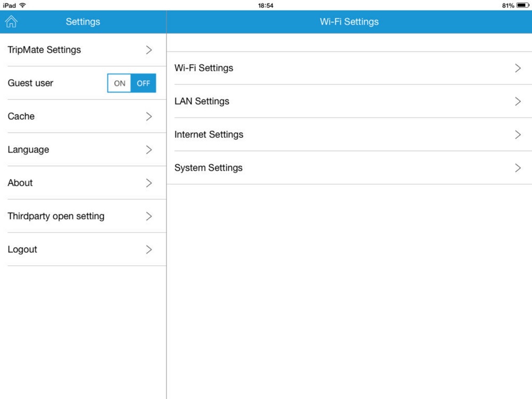Tap the Logout label
This screenshot has width=532, height=399.
point(22,250)
